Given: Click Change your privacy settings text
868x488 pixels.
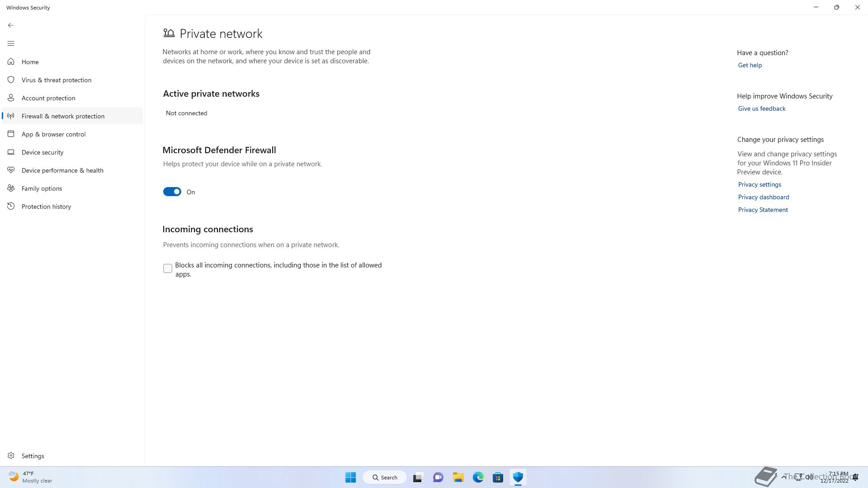Looking at the screenshot, I should [x=780, y=139].
